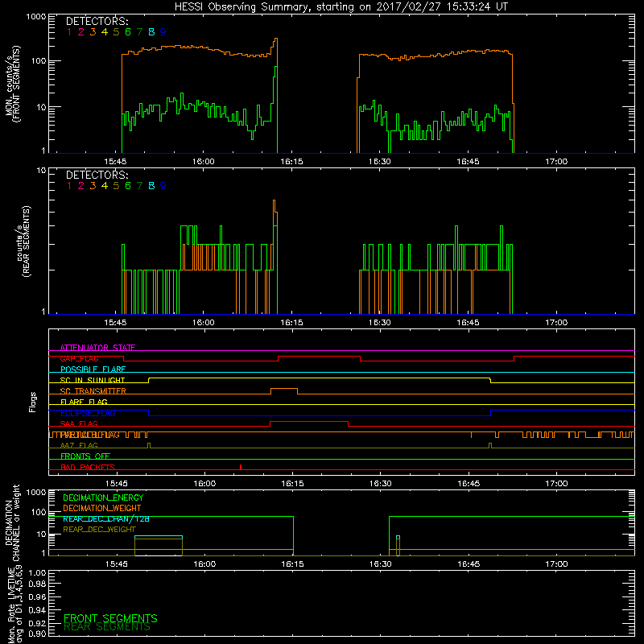Click counts/s (REAR SEGMENTS) axis label
The height and width of the screenshot is (644, 644).
coord(23,241)
